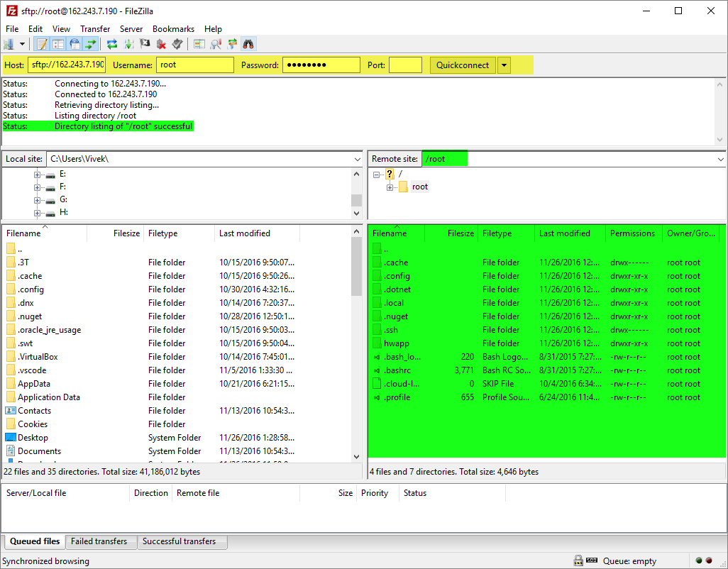Focus the Password input field

tap(321, 65)
